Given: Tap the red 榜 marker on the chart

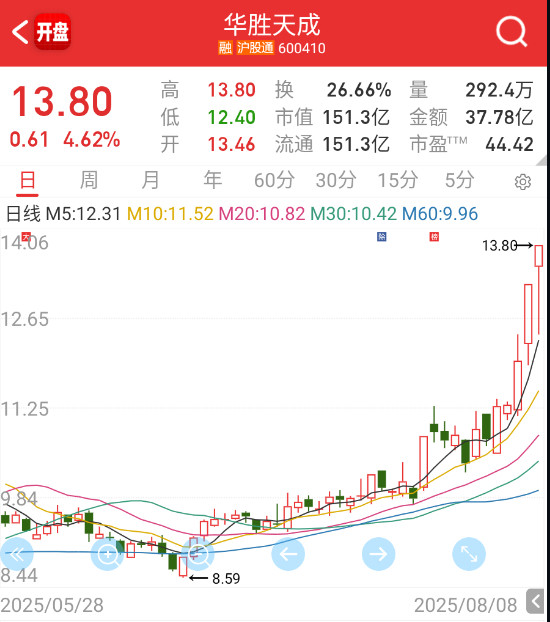Looking at the screenshot, I should (x=434, y=237).
